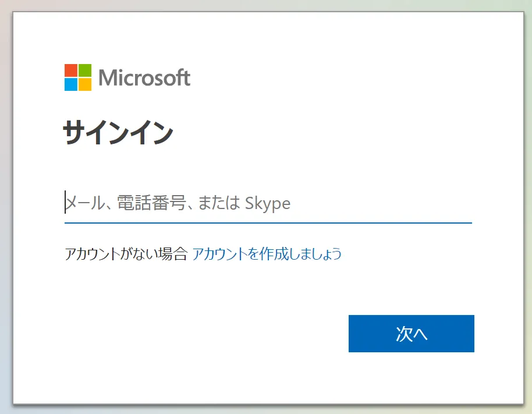Click the blue square of the Microsoft logo
532x414 pixels.
[71, 84]
